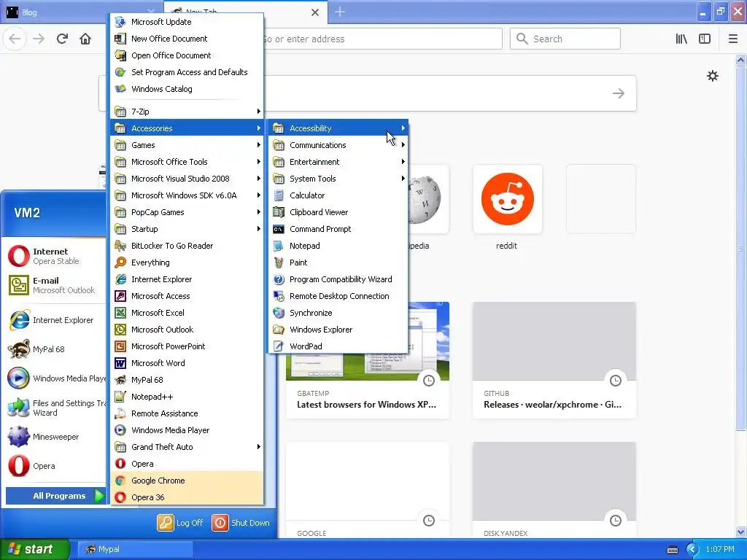Click the Search input box
This screenshot has width=747, height=560.
[x=565, y=39]
